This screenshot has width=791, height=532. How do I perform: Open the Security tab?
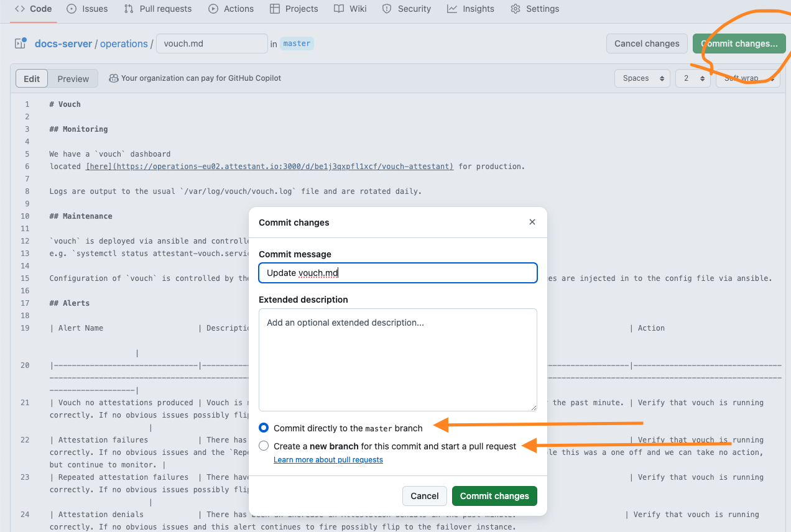point(406,9)
